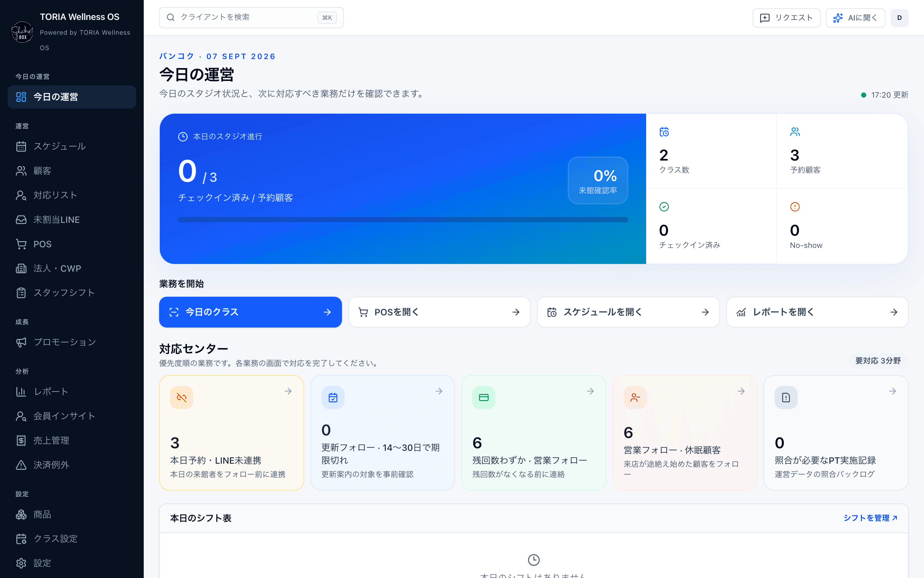Click the 商品 boxes icon

21,514
